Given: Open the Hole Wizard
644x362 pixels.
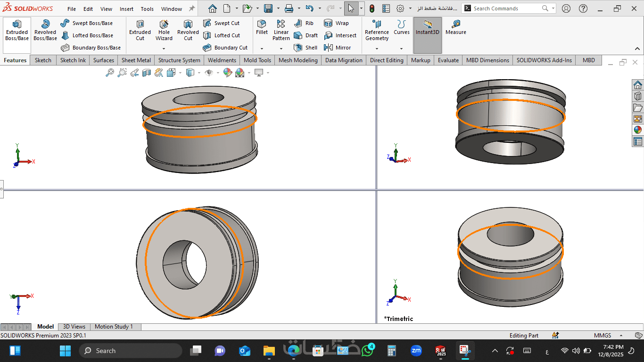Looking at the screenshot, I should pos(164,30).
